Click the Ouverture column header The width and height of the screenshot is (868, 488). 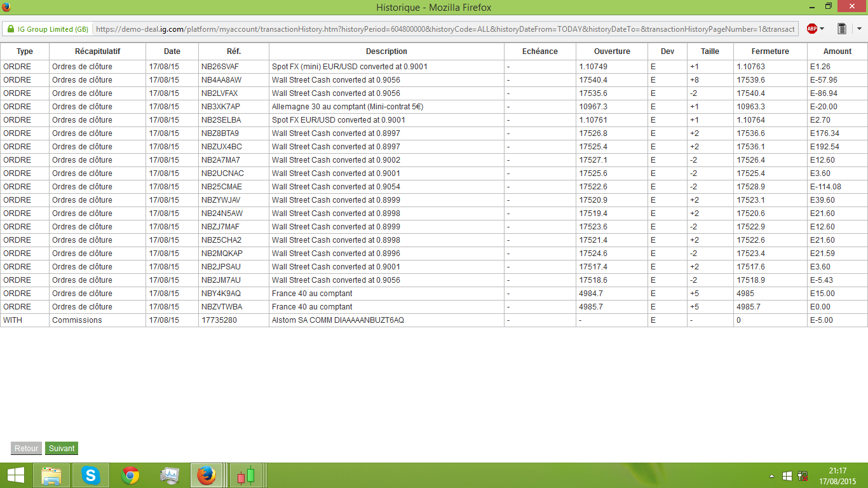click(612, 51)
